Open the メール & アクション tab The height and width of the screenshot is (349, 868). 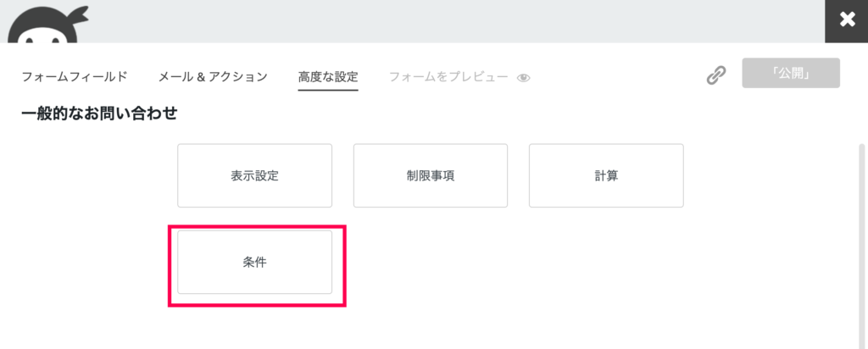213,77
